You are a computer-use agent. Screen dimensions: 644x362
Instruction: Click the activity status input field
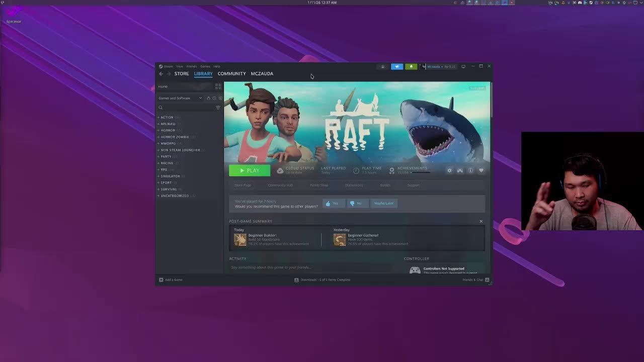312,267
